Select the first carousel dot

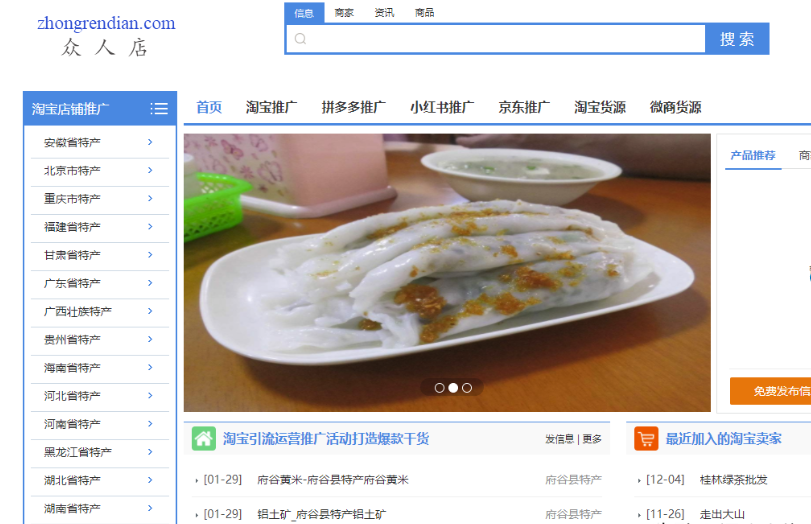440,388
